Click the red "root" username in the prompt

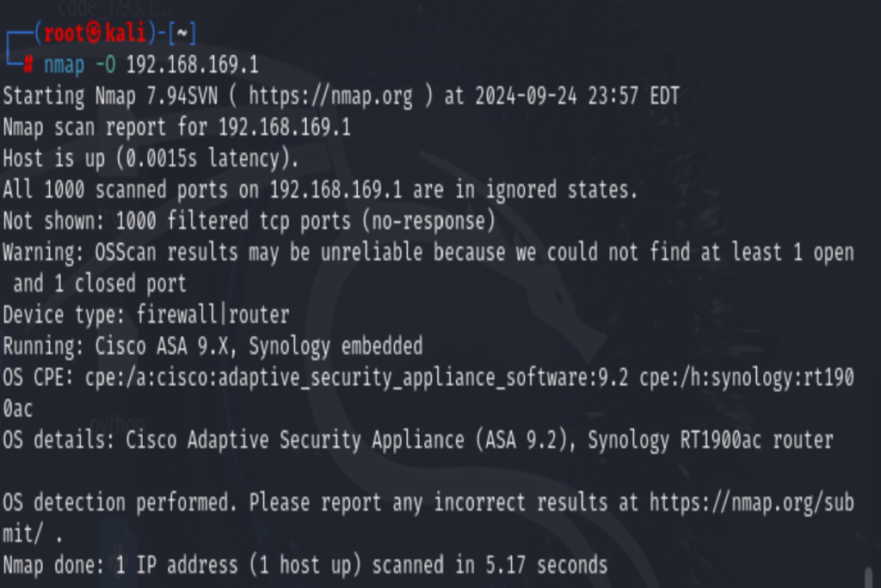point(65,34)
